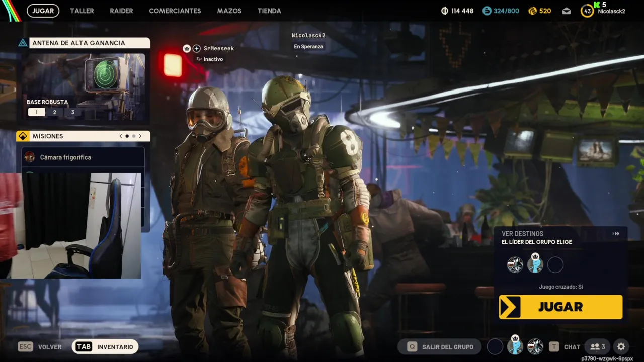Open the JUGAR tab
The image size is (644, 362).
[x=43, y=11]
